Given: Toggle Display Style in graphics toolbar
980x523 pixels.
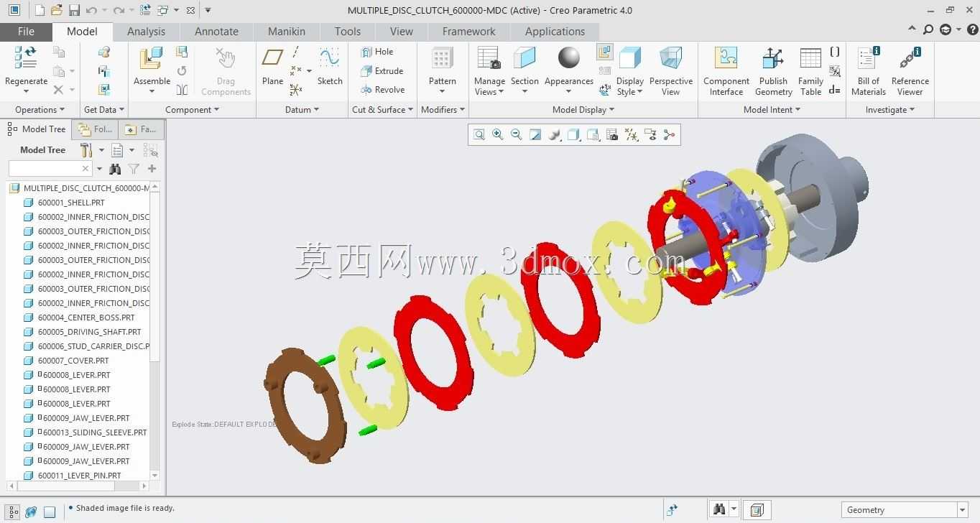Looking at the screenshot, I should click(x=573, y=134).
